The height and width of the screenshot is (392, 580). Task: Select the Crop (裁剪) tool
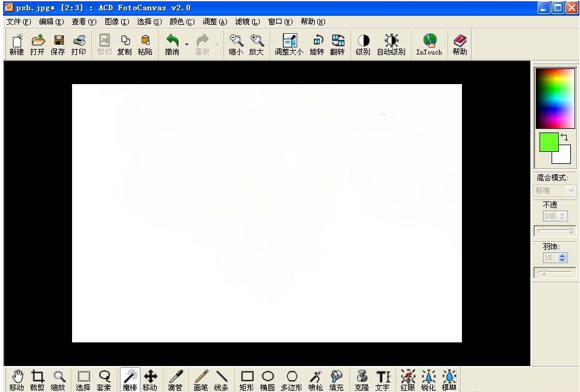click(x=38, y=379)
